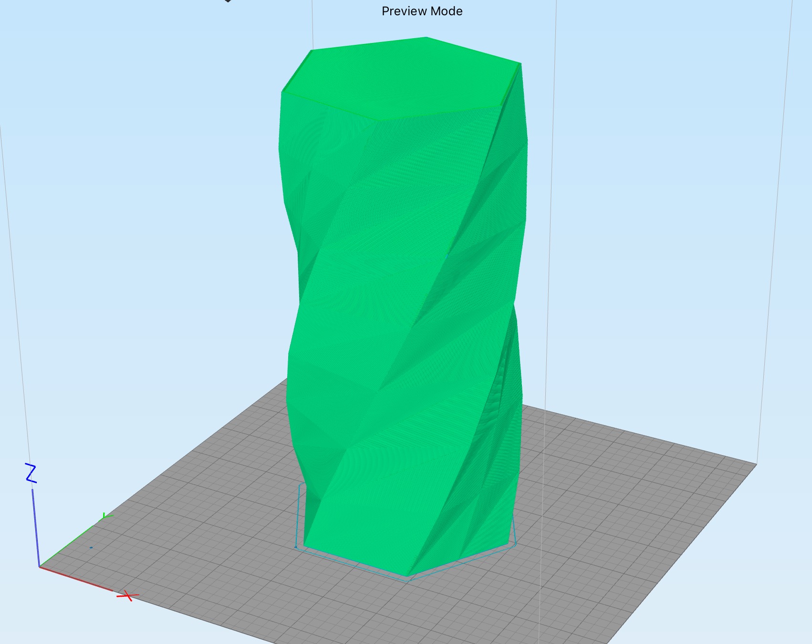Click the dark partial icon at top edge

228,1
